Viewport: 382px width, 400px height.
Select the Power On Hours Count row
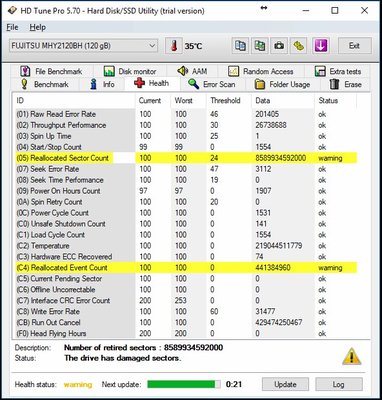pyautogui.click(x=185, y=191)
